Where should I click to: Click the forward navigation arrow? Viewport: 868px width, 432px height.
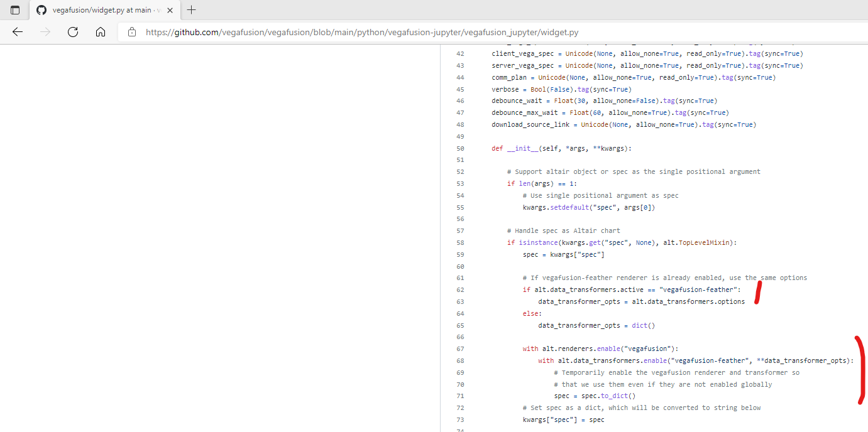point(45,32)
